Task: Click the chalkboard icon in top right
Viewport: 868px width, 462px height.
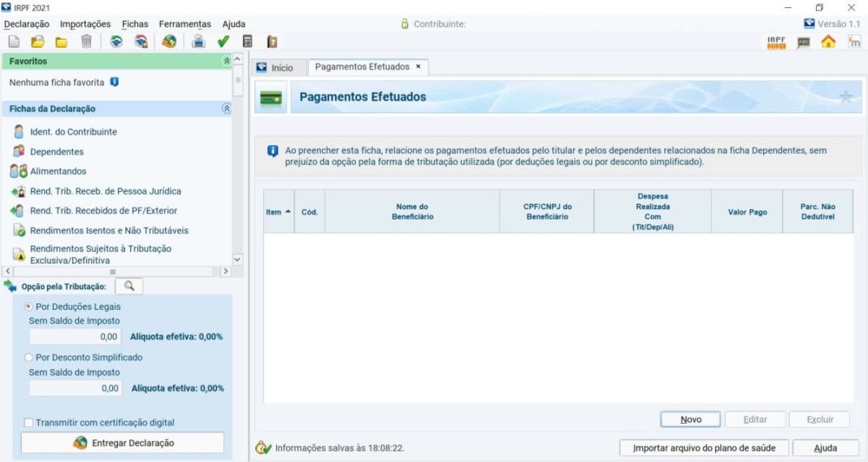Action: [x=803, y=42]
